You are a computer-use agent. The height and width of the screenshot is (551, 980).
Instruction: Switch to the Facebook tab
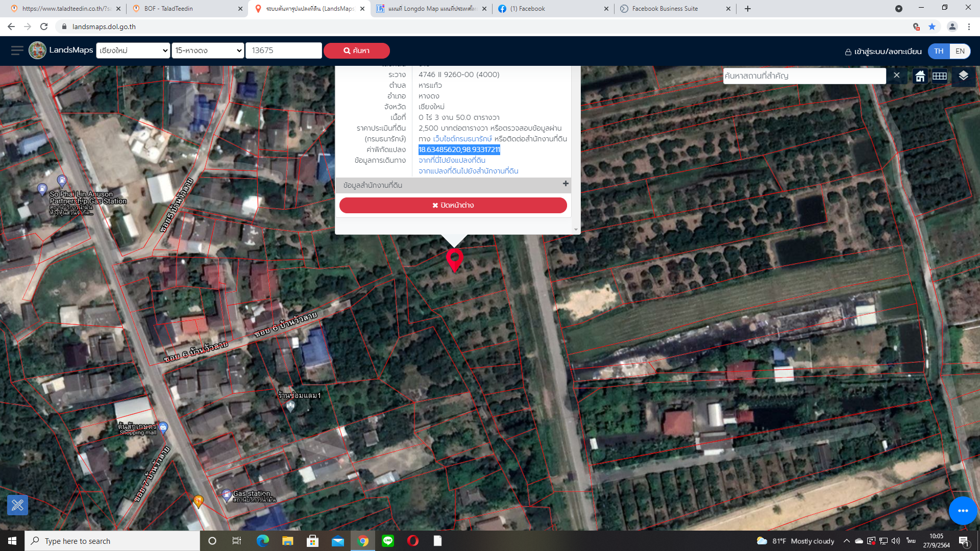coord(553,9)
